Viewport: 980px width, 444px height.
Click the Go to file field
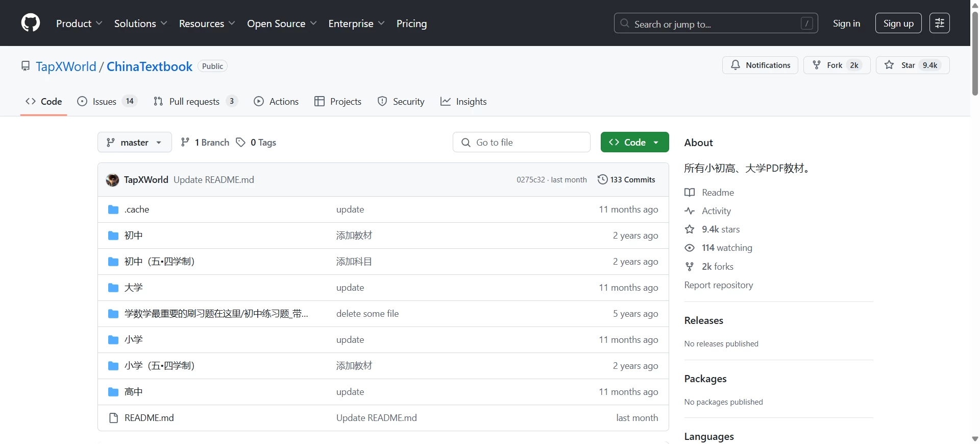pos(521,143)
